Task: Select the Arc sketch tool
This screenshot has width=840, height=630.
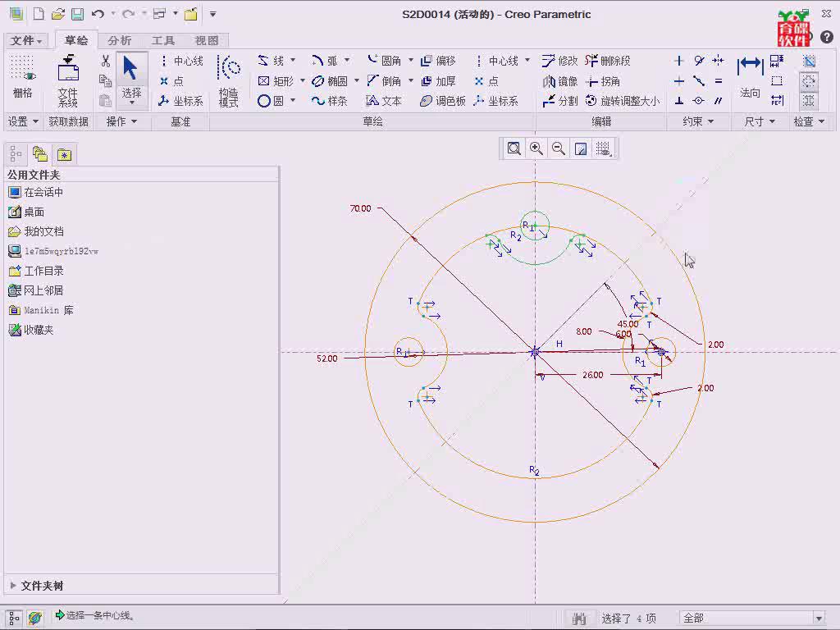Action: (325, 61)
